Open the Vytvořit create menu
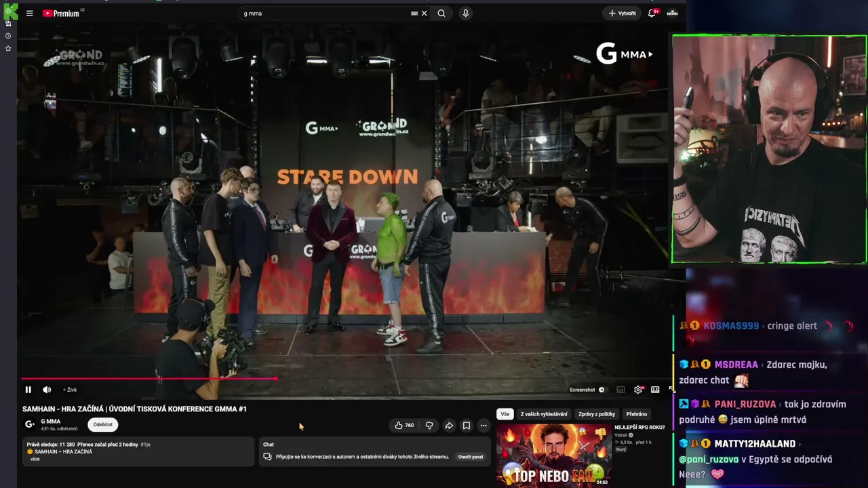Screen dimensions: 868x488 [622, 13]
